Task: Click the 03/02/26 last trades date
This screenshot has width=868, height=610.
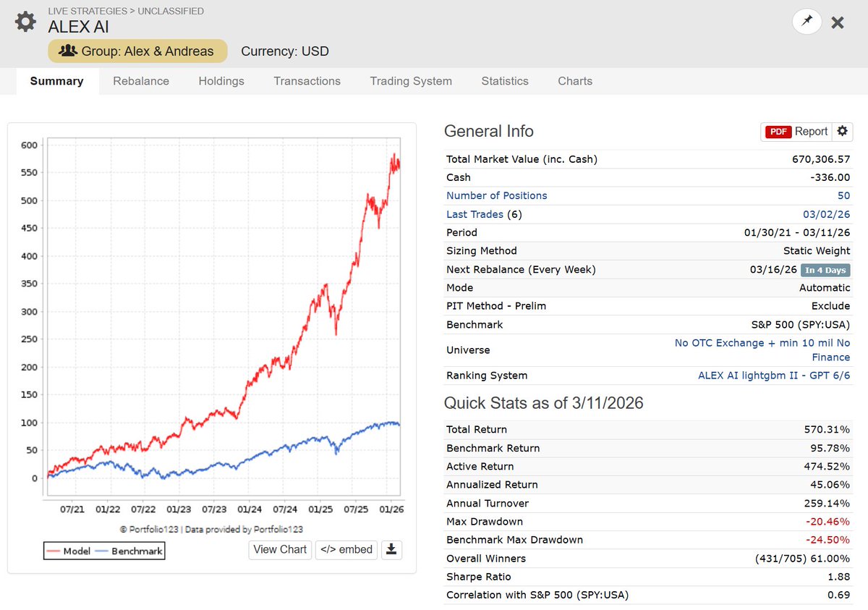Action: point(827,214)
